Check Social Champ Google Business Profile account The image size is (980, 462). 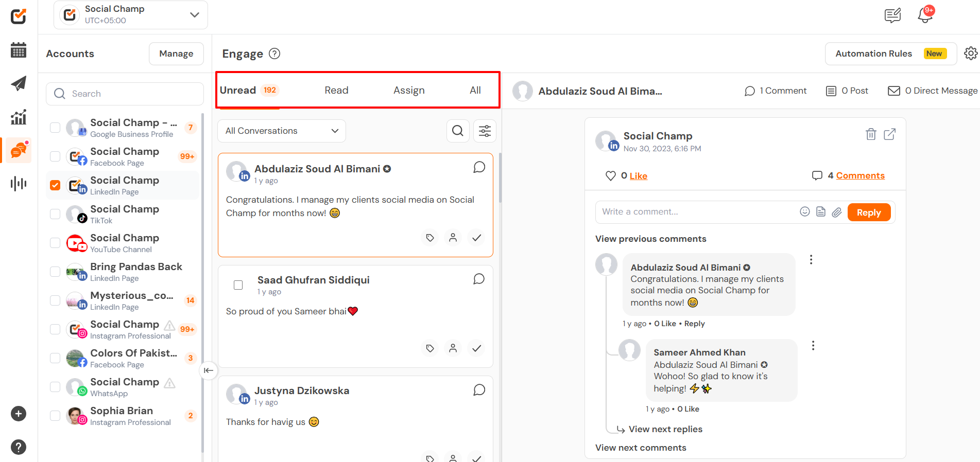click(x=55, y=128)
